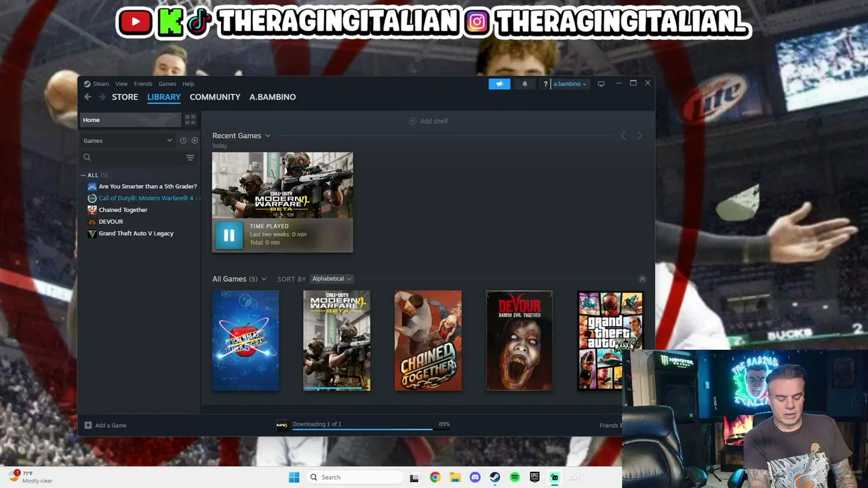Open the Chained Together cover tile
Screen dimensions: 868x488
(428, 340)
